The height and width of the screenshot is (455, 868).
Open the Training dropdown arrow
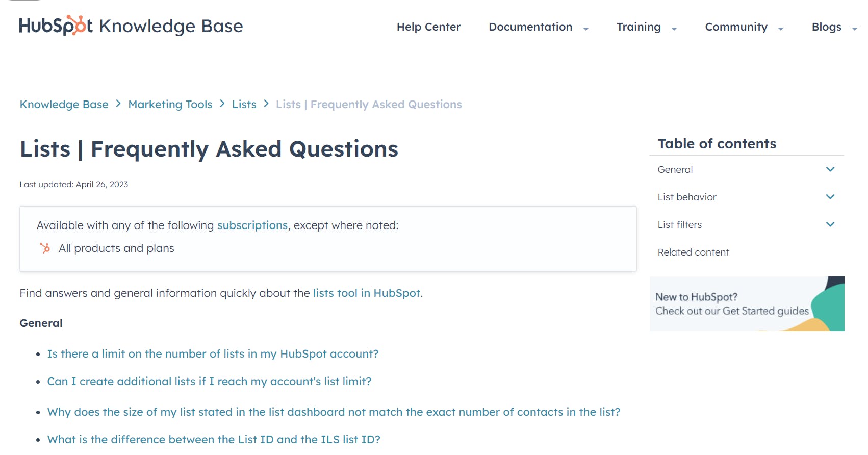[x=674, y=29]
